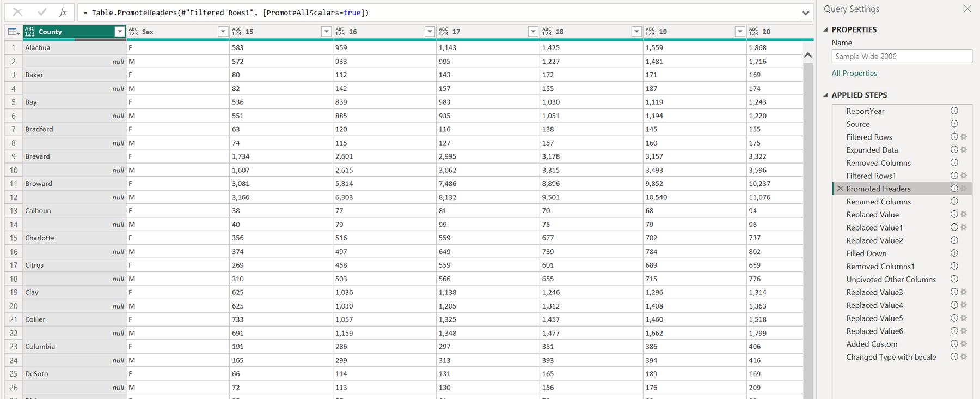Open gear settings for Added Custom step

coord(964,344)
